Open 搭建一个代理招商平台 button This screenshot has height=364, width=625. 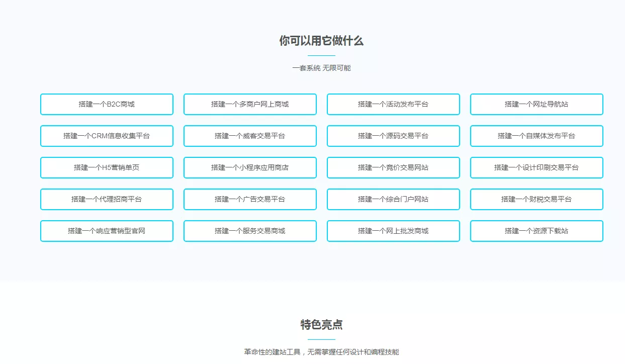[x=107, y=199]
